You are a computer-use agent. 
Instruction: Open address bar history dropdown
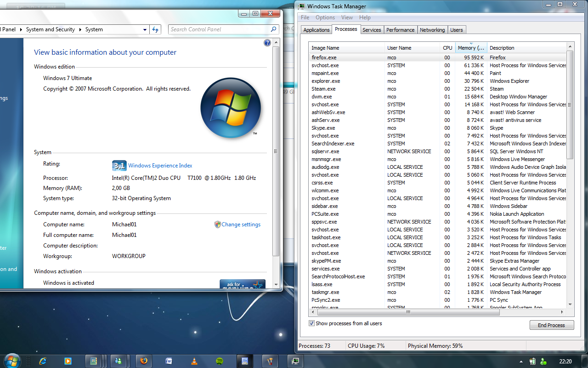click(145, 29)
